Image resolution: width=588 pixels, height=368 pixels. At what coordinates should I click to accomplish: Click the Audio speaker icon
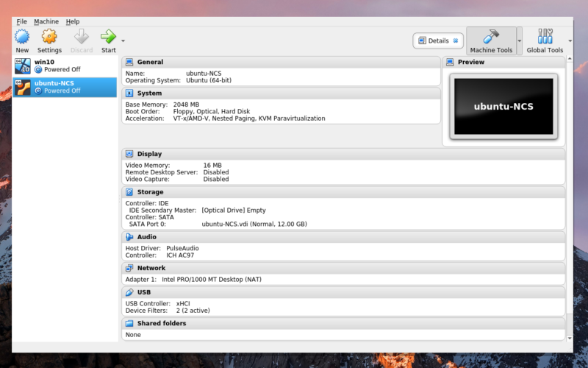coord(129,237)
